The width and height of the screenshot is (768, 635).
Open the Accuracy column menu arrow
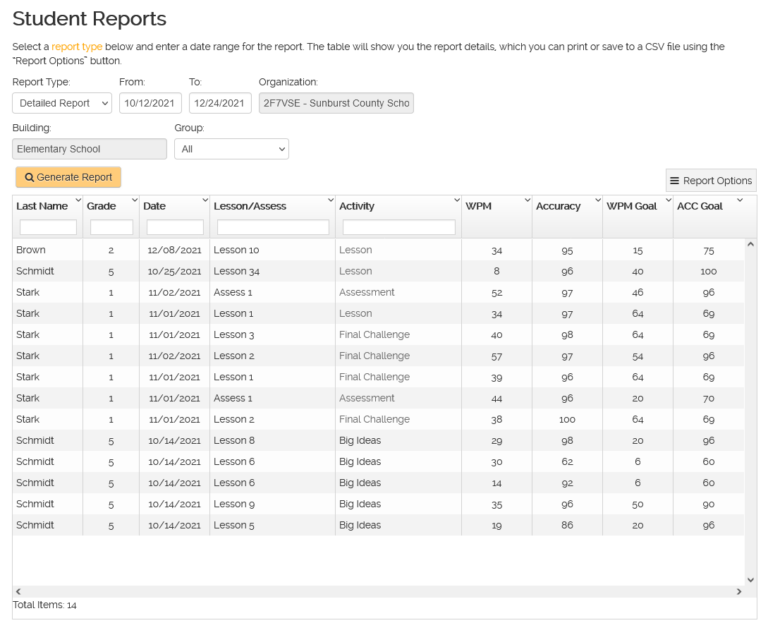tap(597, 201)
